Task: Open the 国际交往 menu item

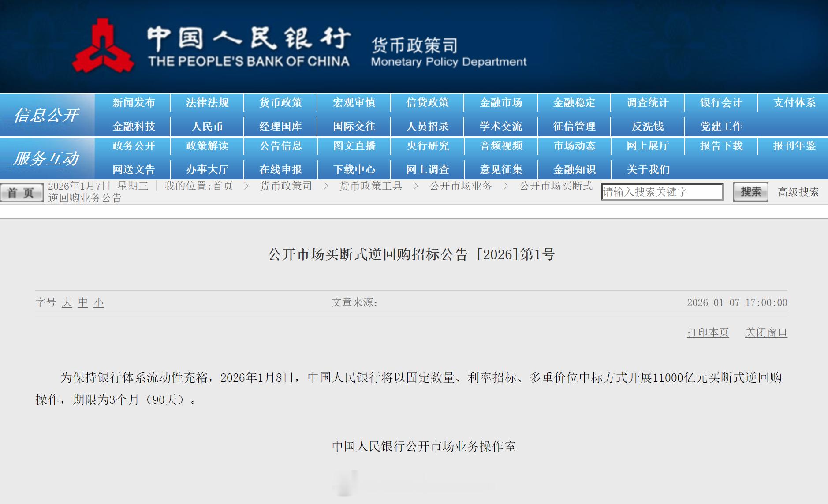Action: tap(354, 127)
